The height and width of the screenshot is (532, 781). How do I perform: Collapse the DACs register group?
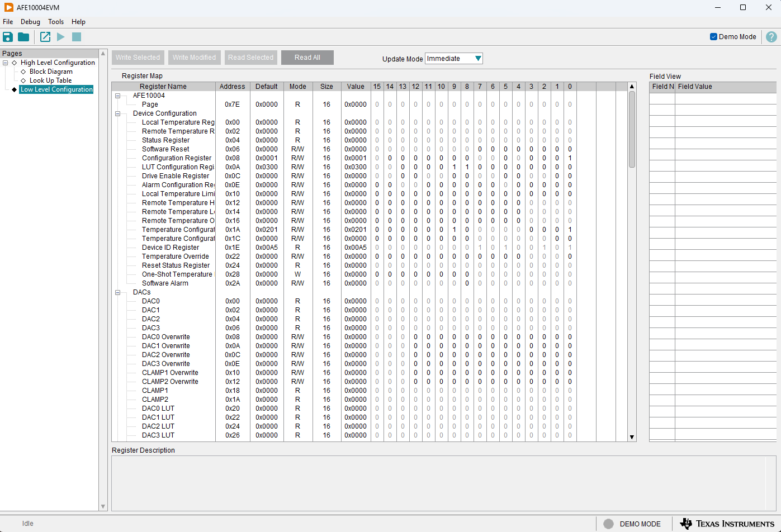[118, 292]
